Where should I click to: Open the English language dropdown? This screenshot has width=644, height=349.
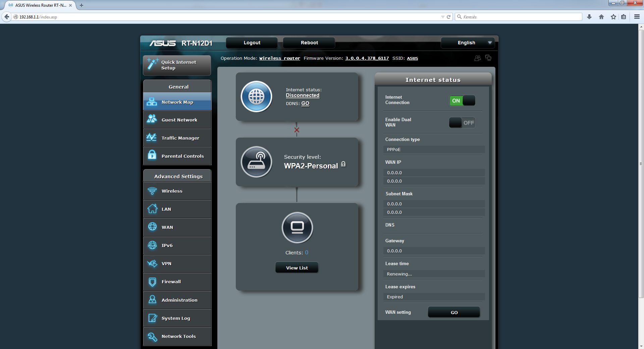click(x=468, y=43)
